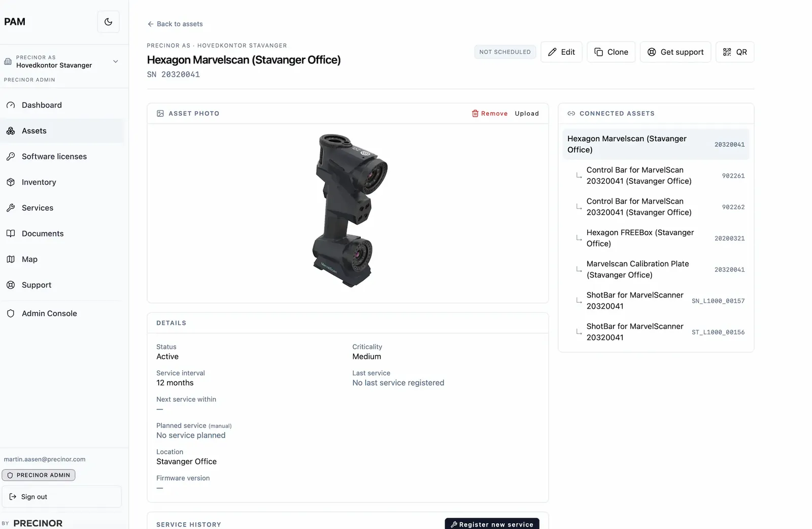Click the Admin Console shield icon
Screen dimensions: 812x529
[x=11, y=314]
